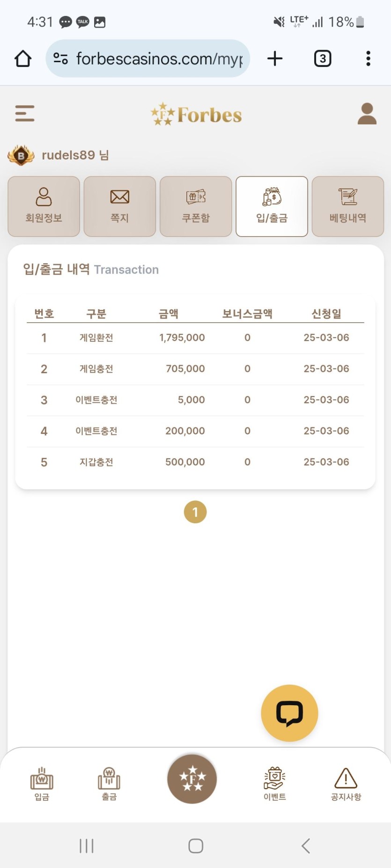Show open browser tabs switcher

(x=323, y=59)
